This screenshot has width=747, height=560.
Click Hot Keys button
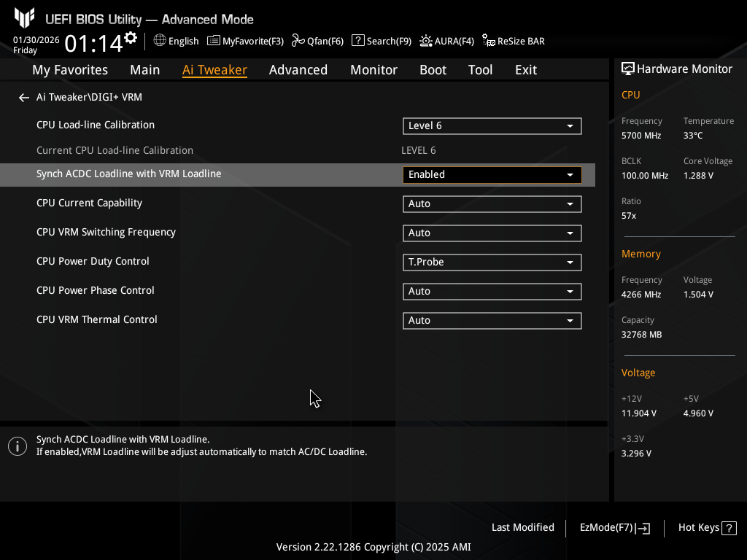(x=708, y=528)
